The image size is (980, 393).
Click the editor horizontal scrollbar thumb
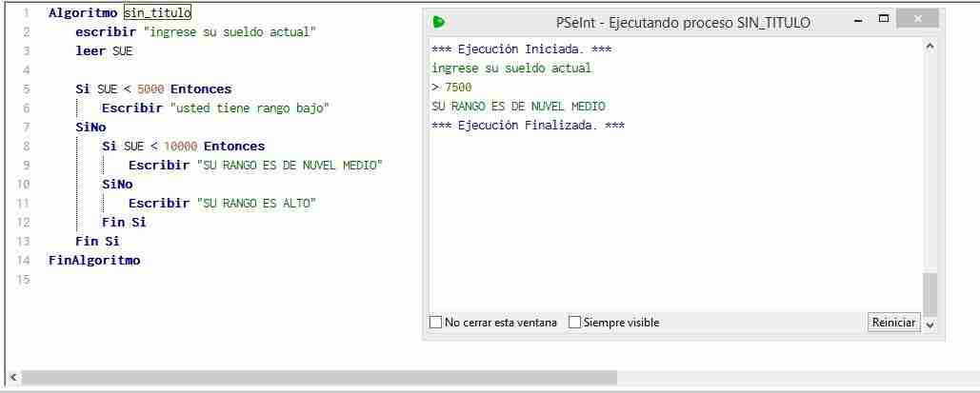(319, 378)
